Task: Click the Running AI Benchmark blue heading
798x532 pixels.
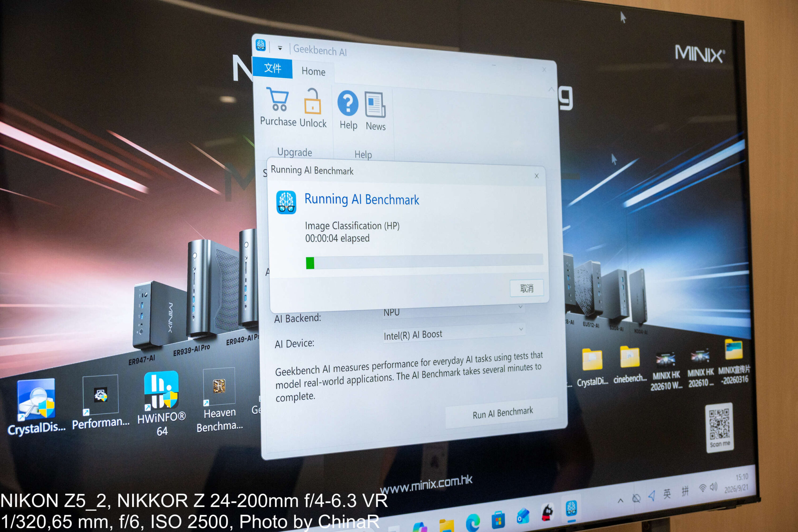Action: pos(362,199)
